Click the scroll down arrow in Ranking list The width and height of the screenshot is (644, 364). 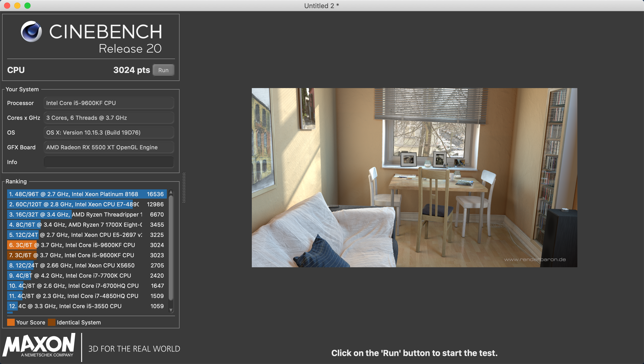point(171,310)
